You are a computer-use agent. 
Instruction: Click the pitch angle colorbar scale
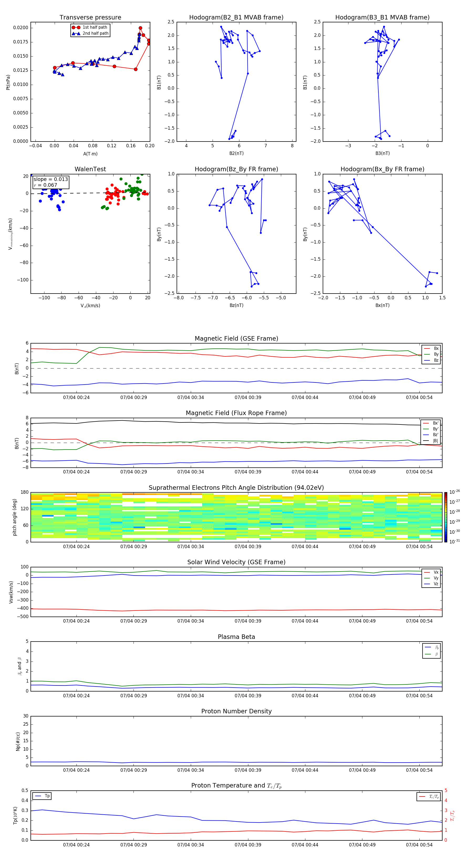tap(446, 517)
